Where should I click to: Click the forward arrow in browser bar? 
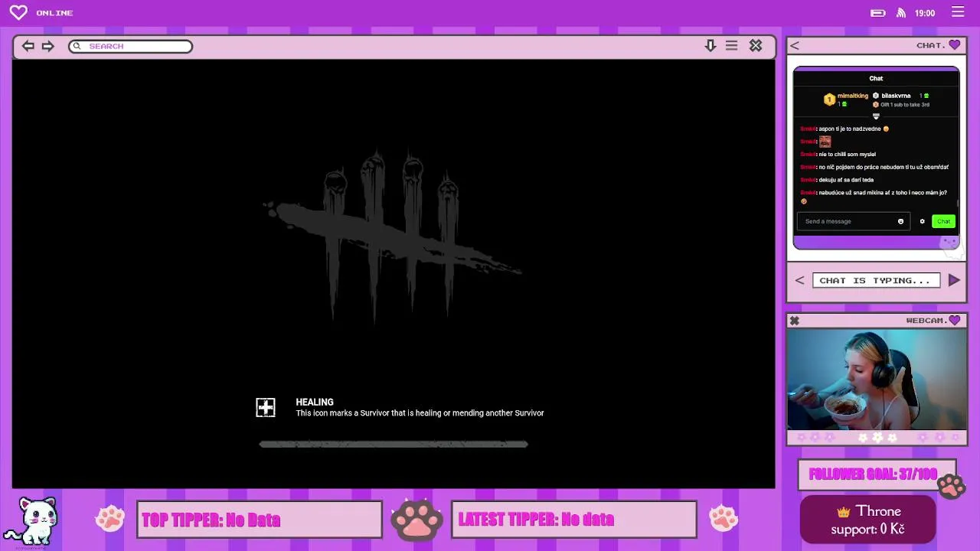click(x=47, y=46)
